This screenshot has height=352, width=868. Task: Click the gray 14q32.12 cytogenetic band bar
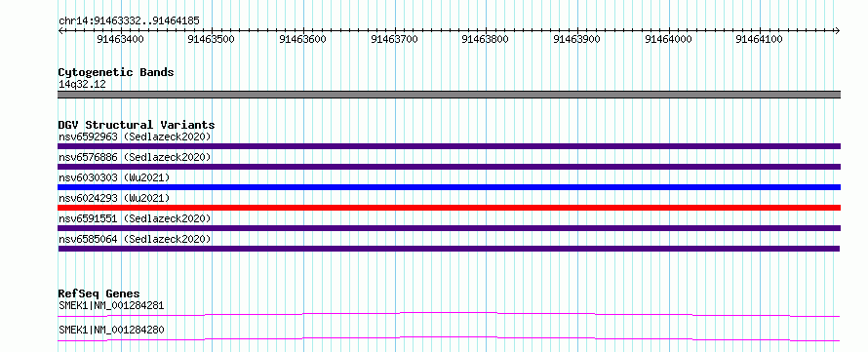[x=450, y=95]
